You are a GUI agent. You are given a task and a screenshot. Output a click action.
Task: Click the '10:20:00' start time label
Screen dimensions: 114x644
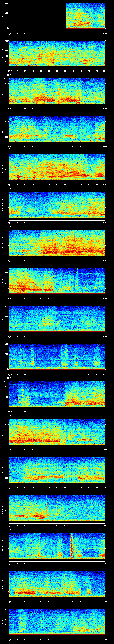[x=9, y=450]
